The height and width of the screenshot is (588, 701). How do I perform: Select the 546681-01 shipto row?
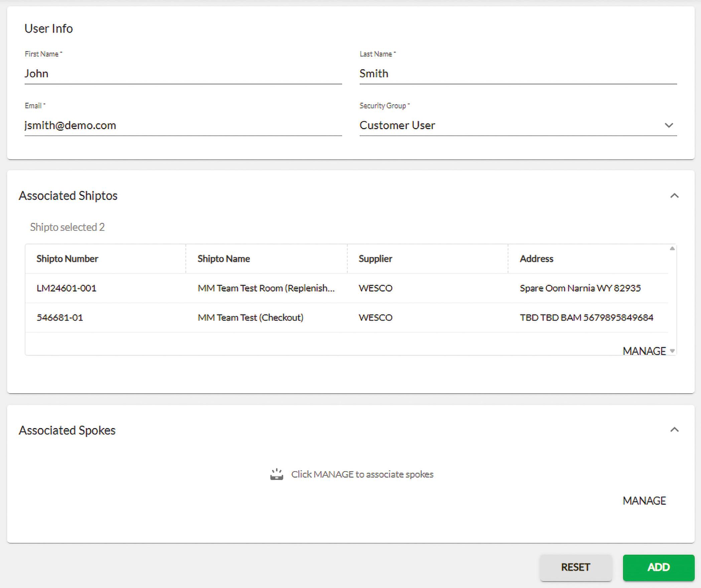click(x=59, y=317)
